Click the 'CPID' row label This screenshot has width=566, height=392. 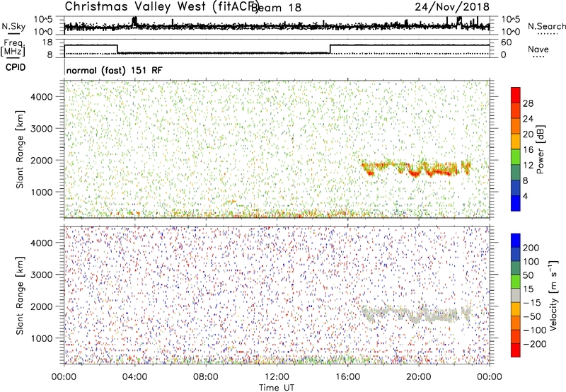point(16,67)
